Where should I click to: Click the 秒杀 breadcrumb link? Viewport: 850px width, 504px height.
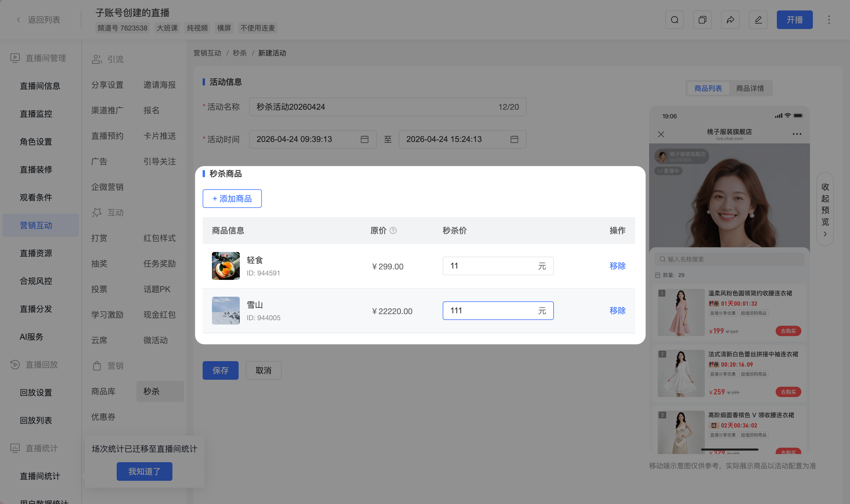click(239, 53)
